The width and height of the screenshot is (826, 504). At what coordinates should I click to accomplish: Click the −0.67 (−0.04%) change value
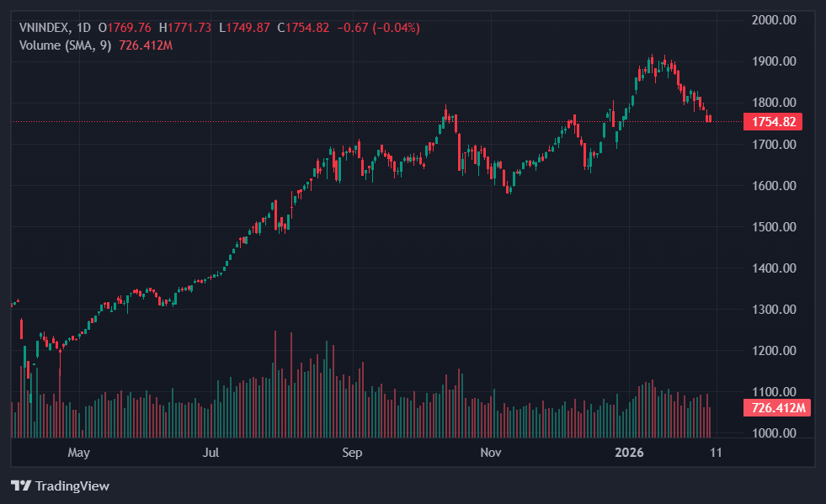(378, 28)
